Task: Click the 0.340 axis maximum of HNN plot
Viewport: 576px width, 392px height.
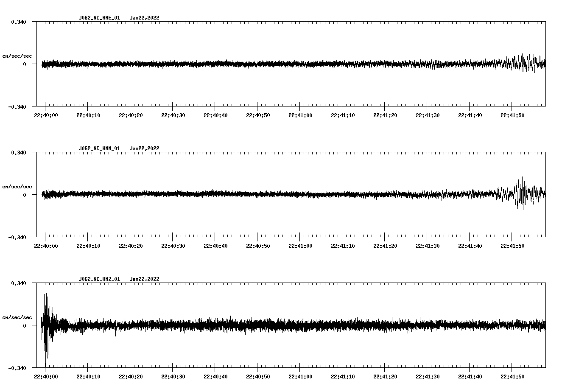Action: 19,152
